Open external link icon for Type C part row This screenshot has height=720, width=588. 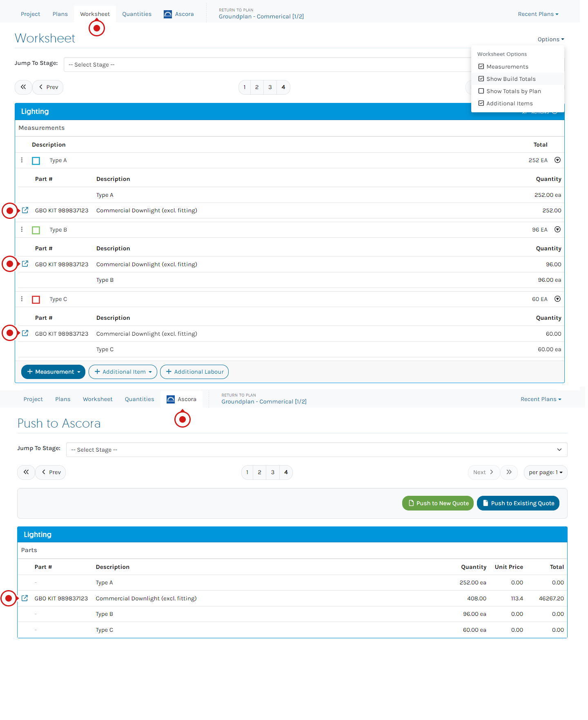(25, 333)
